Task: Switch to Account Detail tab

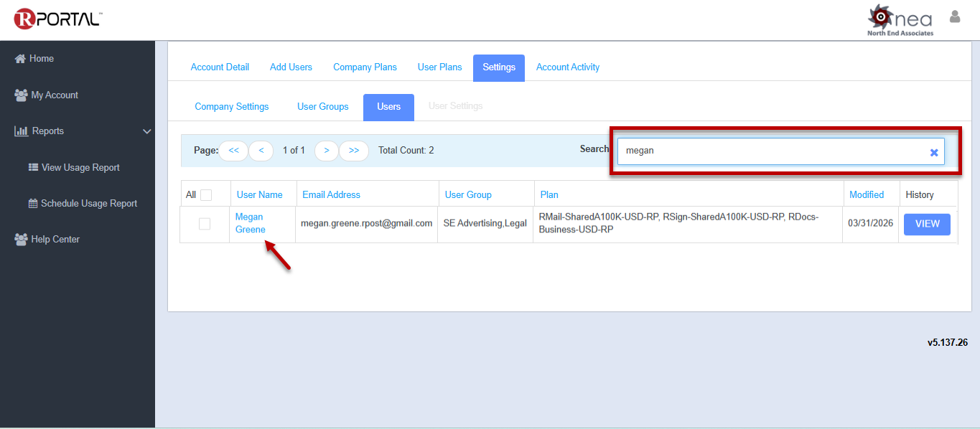Action: [220, 67]
